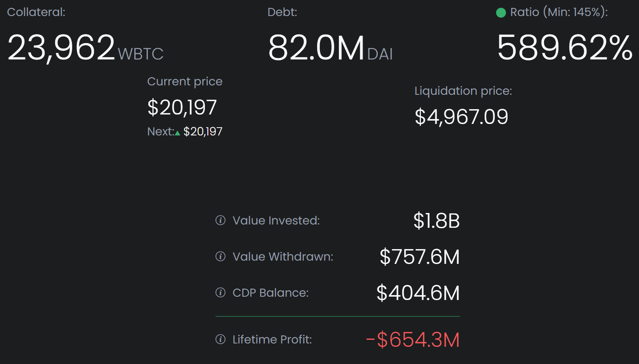Click the green ratio status dot
Image resolution: width=639 pixels, height=364 pixels.
tap(501, 13)
